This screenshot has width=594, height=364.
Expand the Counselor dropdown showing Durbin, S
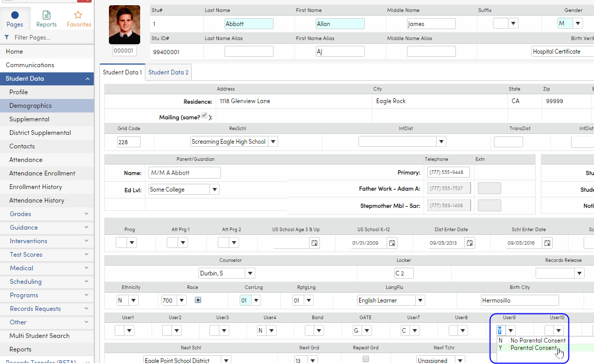click(x=250, y=273)
